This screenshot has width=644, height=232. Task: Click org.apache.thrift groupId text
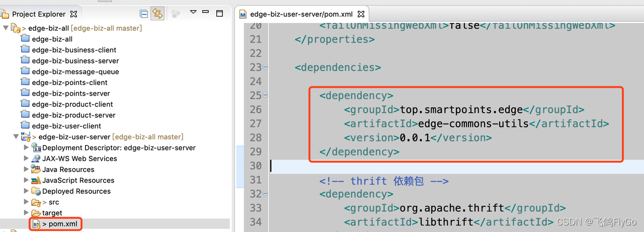(x=452, y=208)
